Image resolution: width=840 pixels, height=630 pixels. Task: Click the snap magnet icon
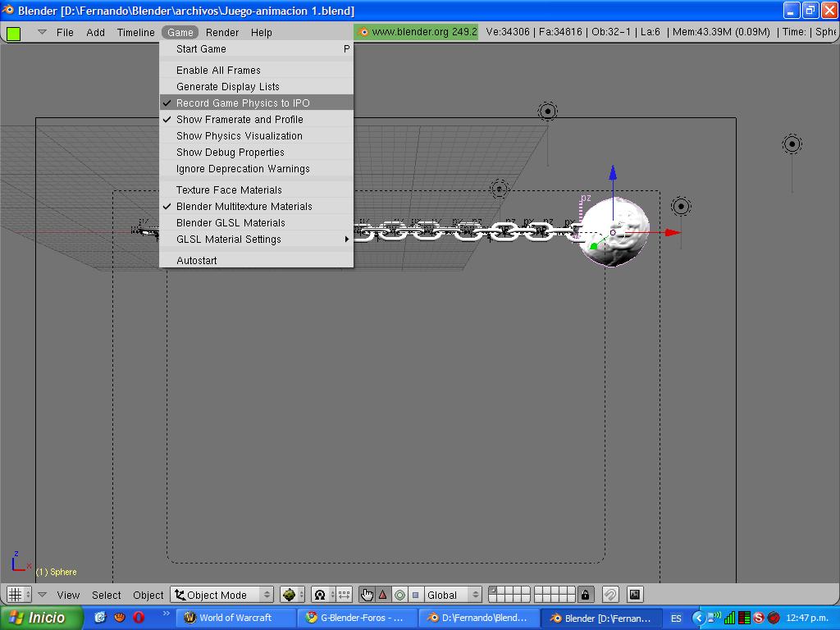[x=610, y=595]
